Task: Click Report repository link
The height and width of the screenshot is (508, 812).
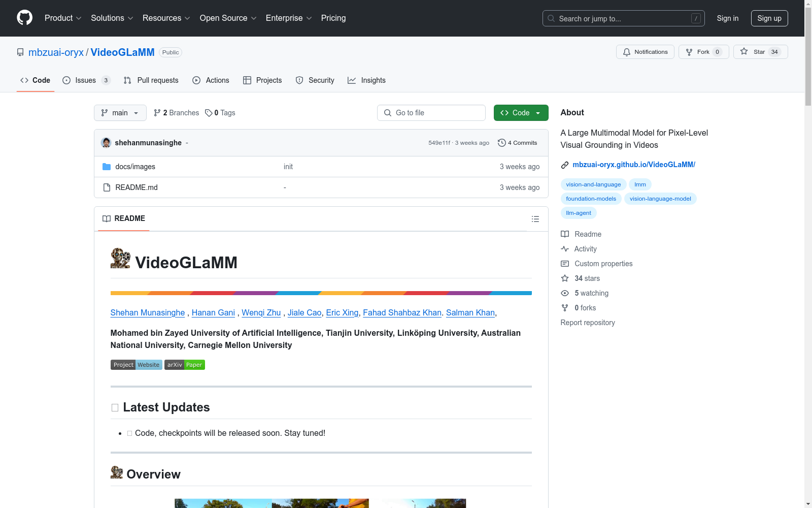Action: click(x=588, y=323)
